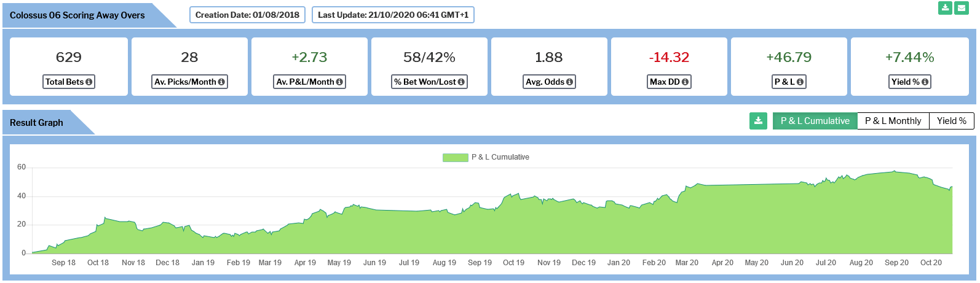
Task: Click the Total Bets info icon
Action: click(89, 82)
